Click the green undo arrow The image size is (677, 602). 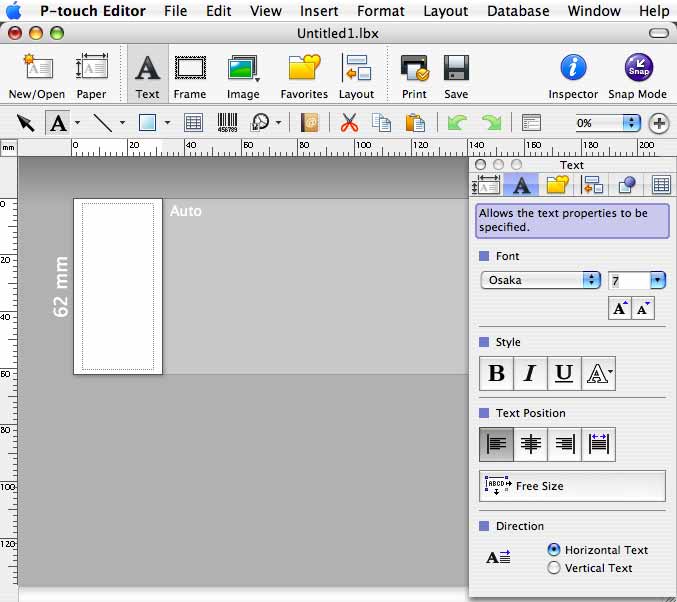point(457,123)
